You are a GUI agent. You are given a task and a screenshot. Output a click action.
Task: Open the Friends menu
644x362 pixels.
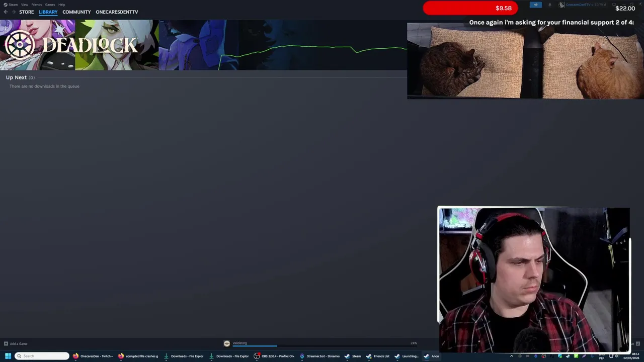click(37, 5)
